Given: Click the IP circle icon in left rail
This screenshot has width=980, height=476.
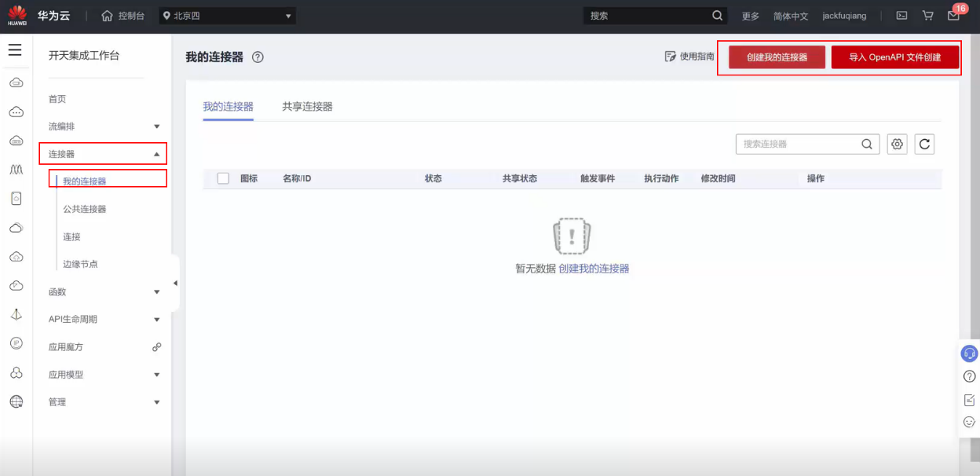Looking at the screenshot, I should coord(16,342).
